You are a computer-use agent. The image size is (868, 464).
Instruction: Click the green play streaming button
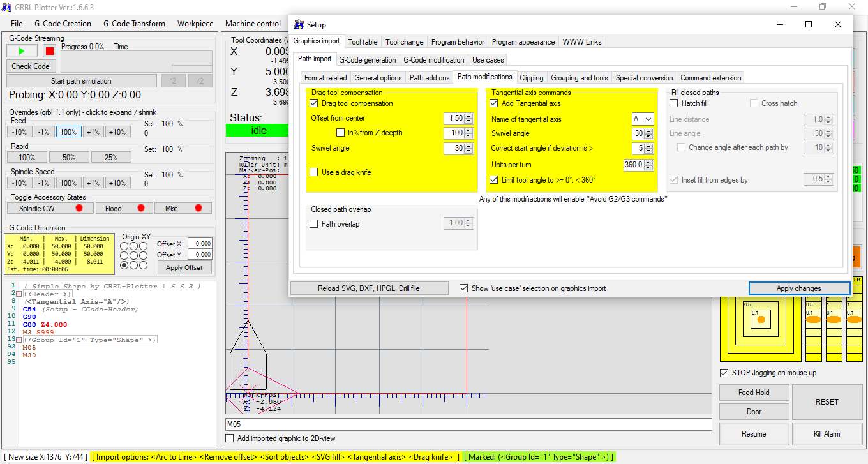pos(22,51)
